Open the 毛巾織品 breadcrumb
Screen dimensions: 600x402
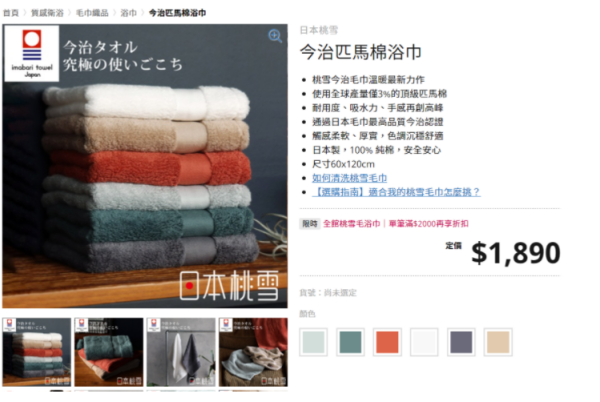(92, 13)
